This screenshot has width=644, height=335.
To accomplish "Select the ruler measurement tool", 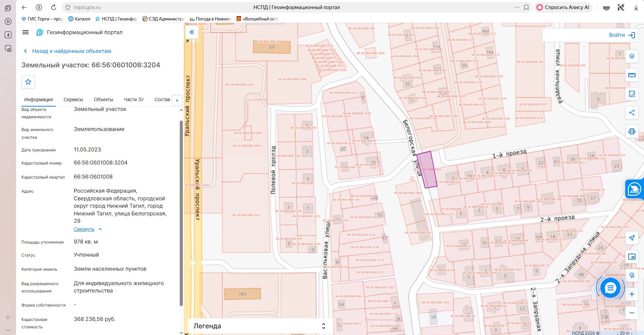I will coord(632,75).
